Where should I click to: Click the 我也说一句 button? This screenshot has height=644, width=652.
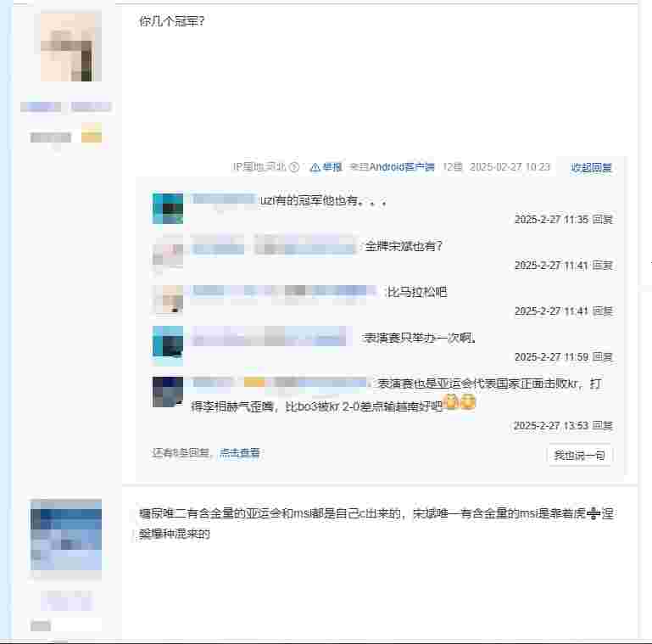pyautogui.click(x=579, y=456)
